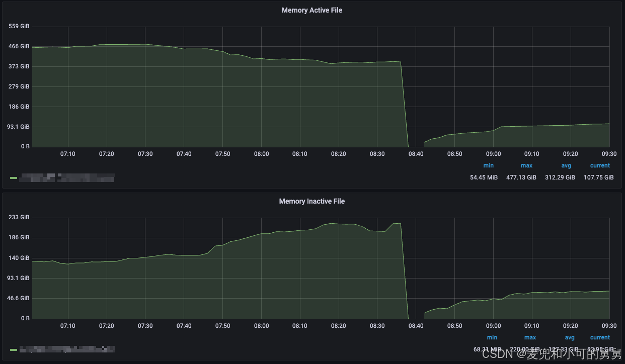Click the 07:50 tick in Memory Inactive File

tap(222, 326)
